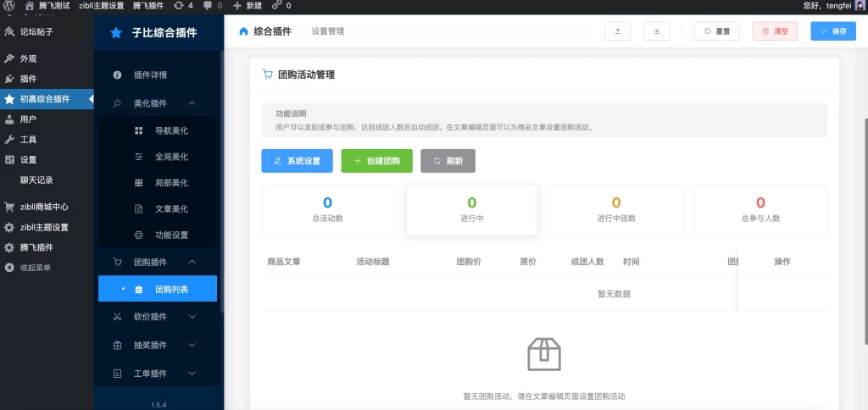
Task: Select 团购列表 in the sidebar
Action: [170, 290]
